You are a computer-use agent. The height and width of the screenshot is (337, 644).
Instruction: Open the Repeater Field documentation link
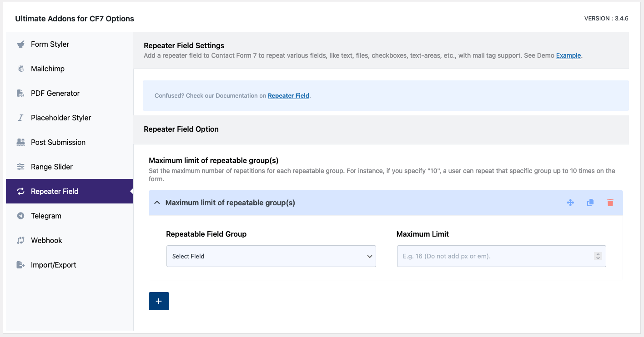[288, 95]
